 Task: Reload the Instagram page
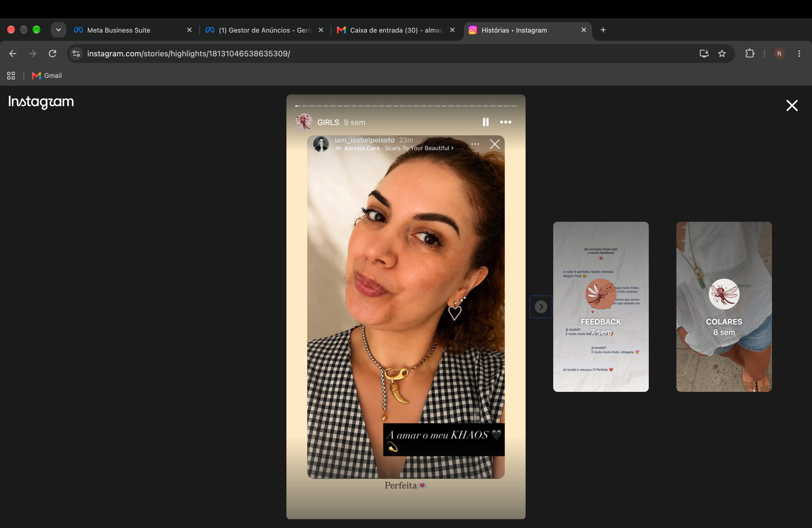pos(52,54)
